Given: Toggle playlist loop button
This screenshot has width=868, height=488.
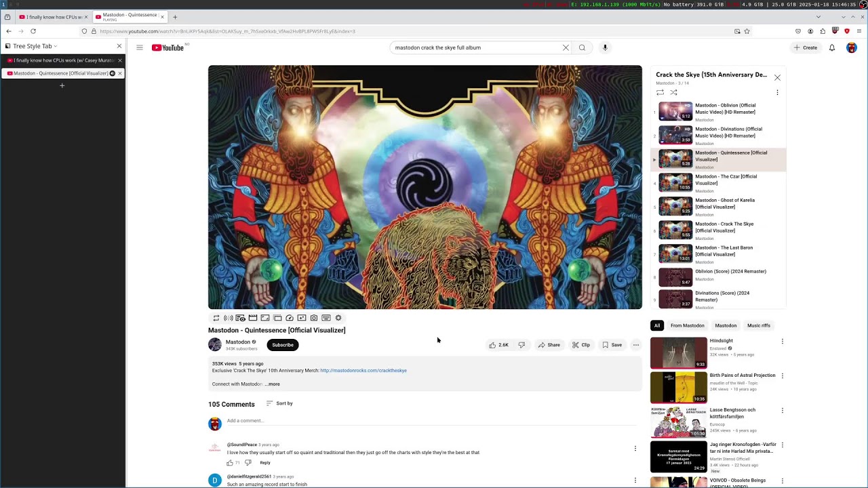Looking at the screenshot, I should point(660,92).
